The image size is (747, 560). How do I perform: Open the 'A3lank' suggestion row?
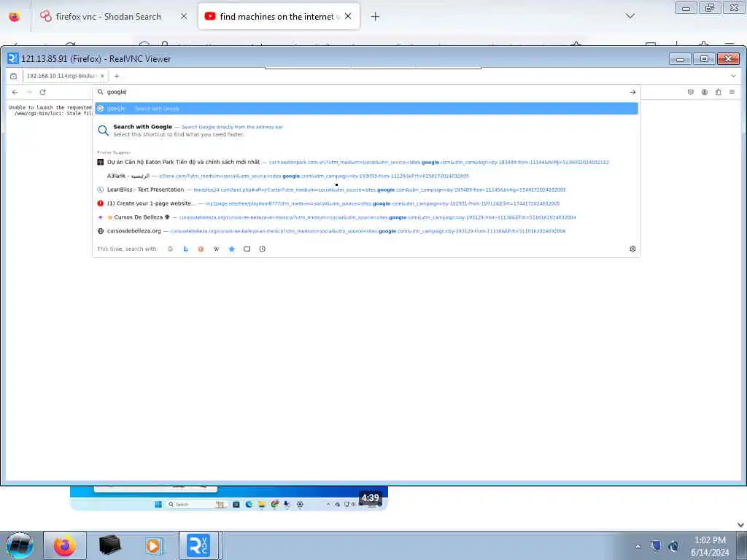[366, 176]
